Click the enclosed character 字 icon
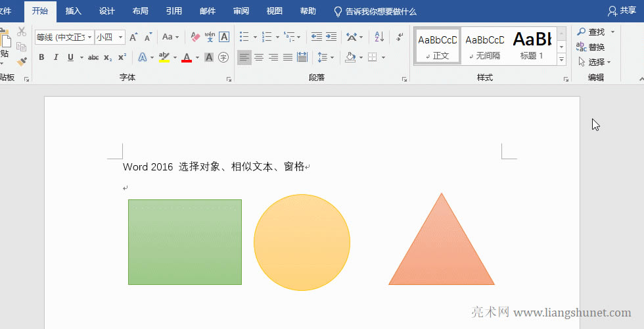This screenshot has height=329, width=644. click(223, 58)
